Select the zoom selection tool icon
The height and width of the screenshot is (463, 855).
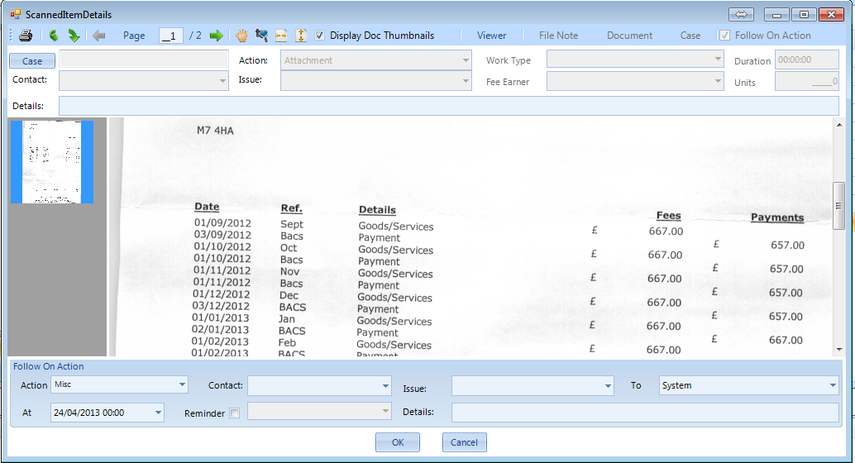click(x=262, y=36)
